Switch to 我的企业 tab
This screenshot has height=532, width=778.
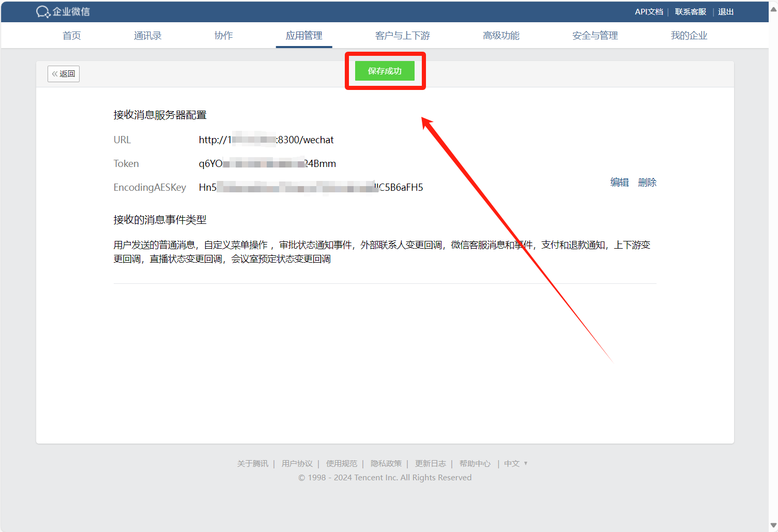[689, 36]
